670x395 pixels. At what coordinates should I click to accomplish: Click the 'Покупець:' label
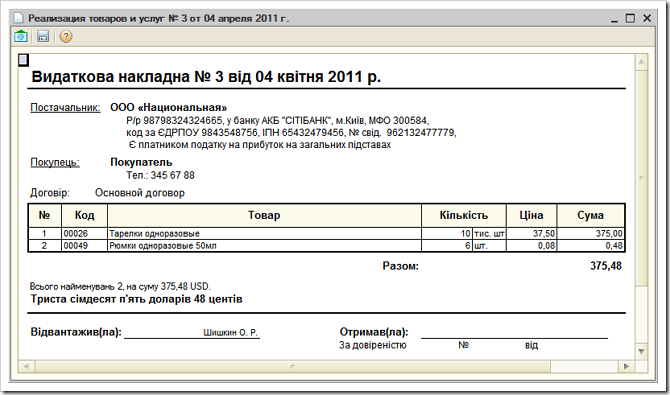pyautogui.click(x=55, y=162)
